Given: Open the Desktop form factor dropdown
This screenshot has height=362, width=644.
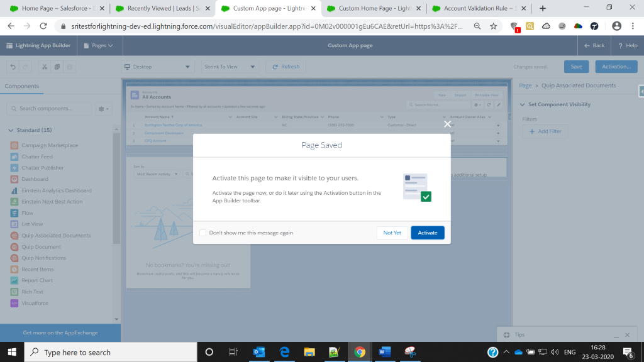Looking at the screenshot, I should pyautogui.click(x=158, y=67).
